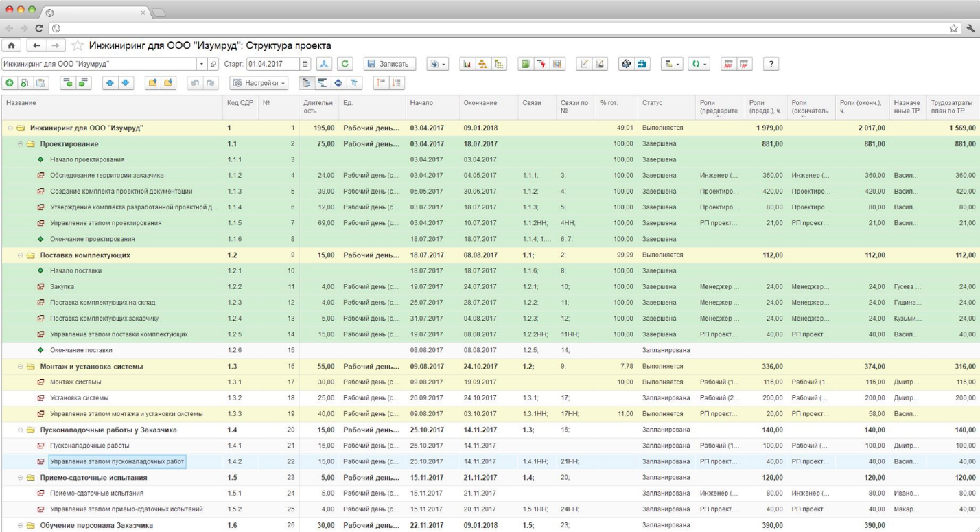
Task: Click the home icon button
Action: pyautogui.click(x=12, y=45)
